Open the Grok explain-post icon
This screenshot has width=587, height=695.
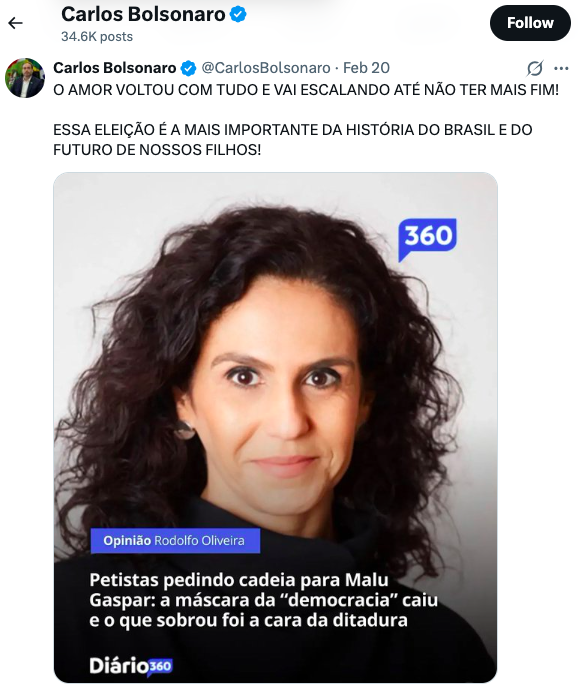[x=535, y=68]
